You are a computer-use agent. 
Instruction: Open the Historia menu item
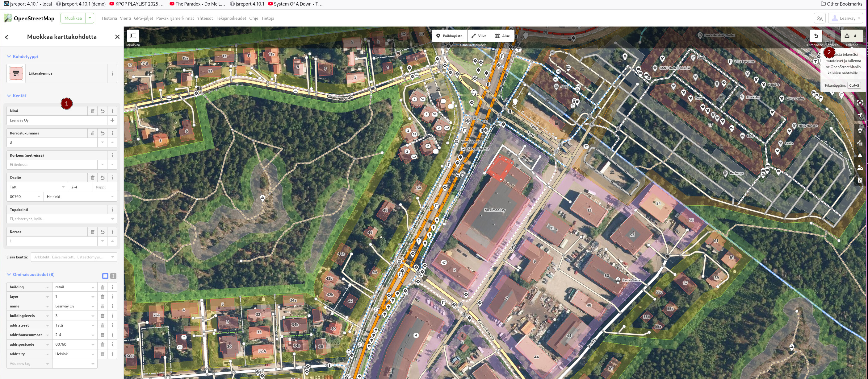coord(109,18)
